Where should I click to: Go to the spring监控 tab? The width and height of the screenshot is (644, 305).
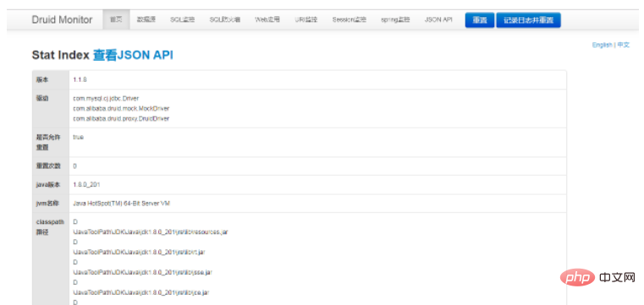click(x=395, y=19)
